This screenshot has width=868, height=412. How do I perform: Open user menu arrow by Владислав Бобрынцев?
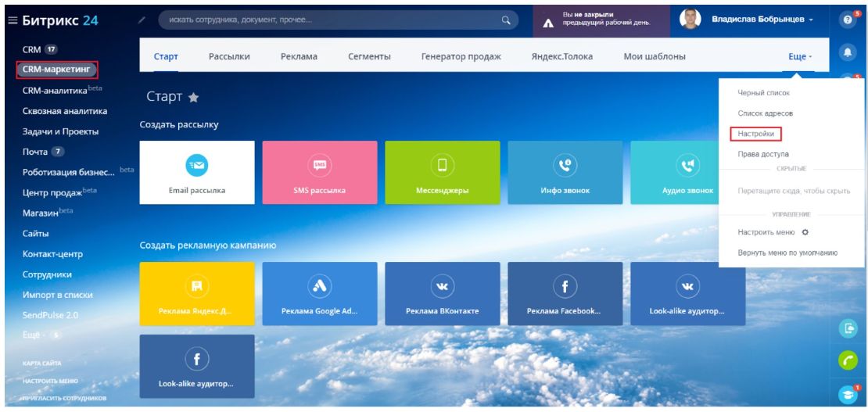click(x=811, y=20)
